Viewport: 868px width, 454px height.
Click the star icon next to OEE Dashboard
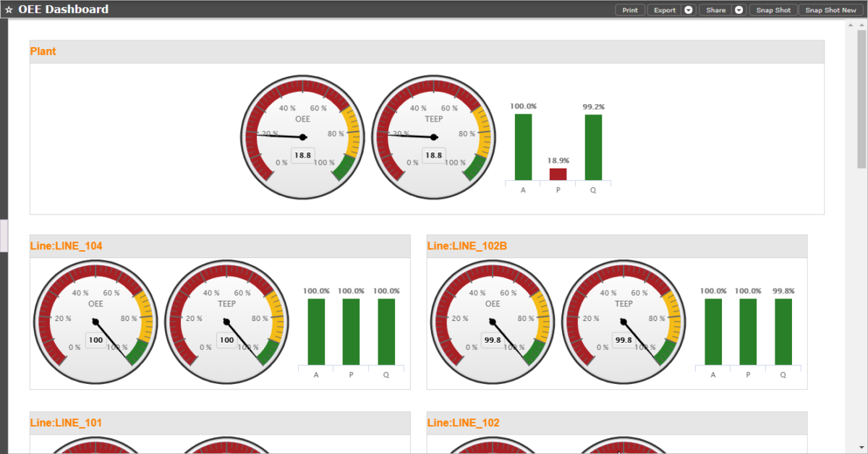(x=9, y=9)
